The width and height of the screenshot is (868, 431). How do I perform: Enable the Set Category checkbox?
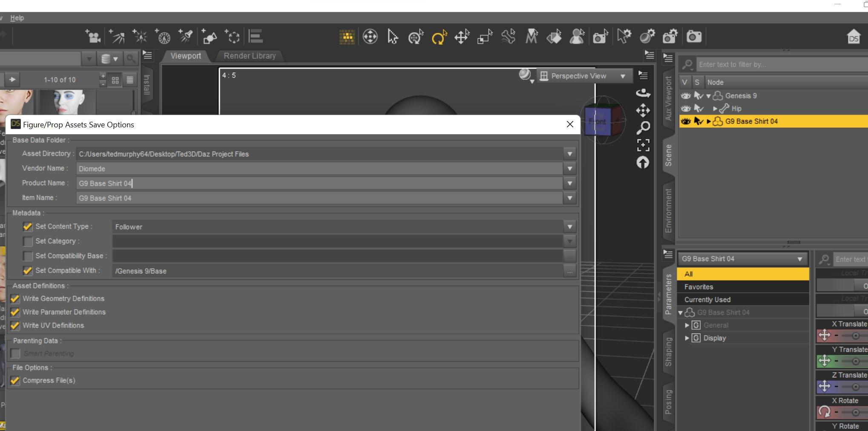[x=28, y=241]
